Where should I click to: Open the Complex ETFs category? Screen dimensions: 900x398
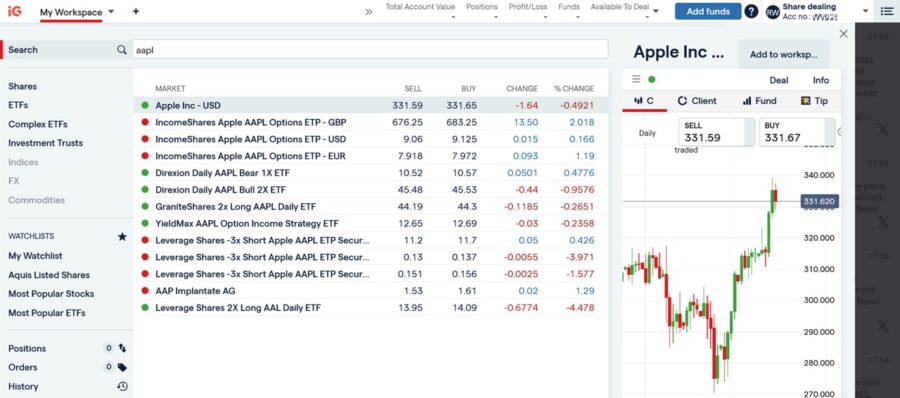(37, 124)
